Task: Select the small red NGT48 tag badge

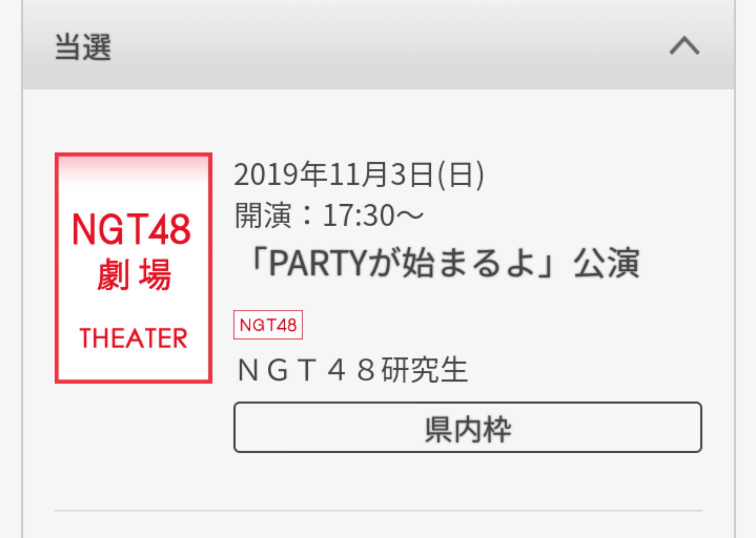Action: 268,325
